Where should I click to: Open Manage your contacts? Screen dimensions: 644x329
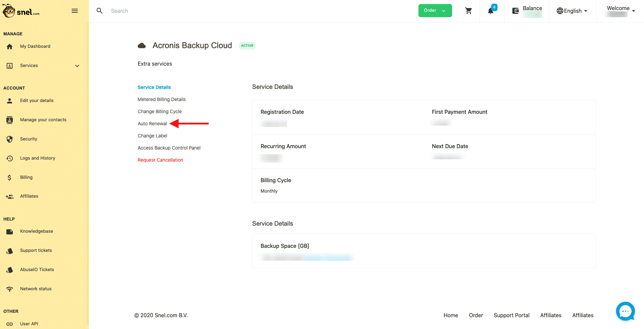tap(43, 120)
